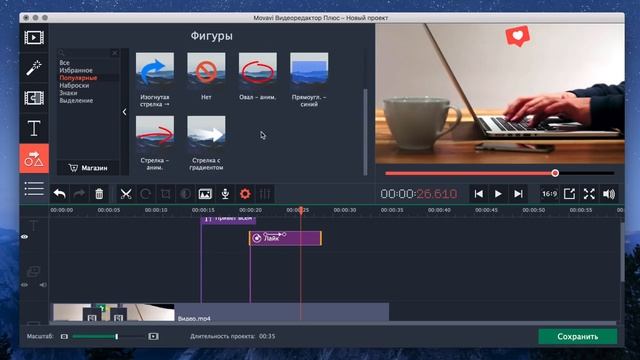Viewport: 640px width, 360px height.
Task: Click the timecode display 00:00:26.610
Action: pyautogui.click(x=419, y=194)
